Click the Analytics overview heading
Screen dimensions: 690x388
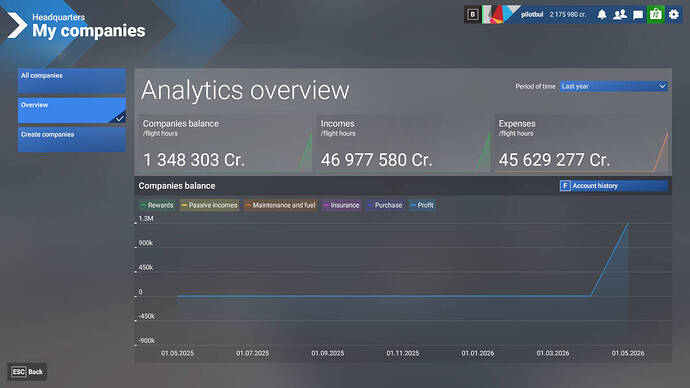tap(245, 91)
